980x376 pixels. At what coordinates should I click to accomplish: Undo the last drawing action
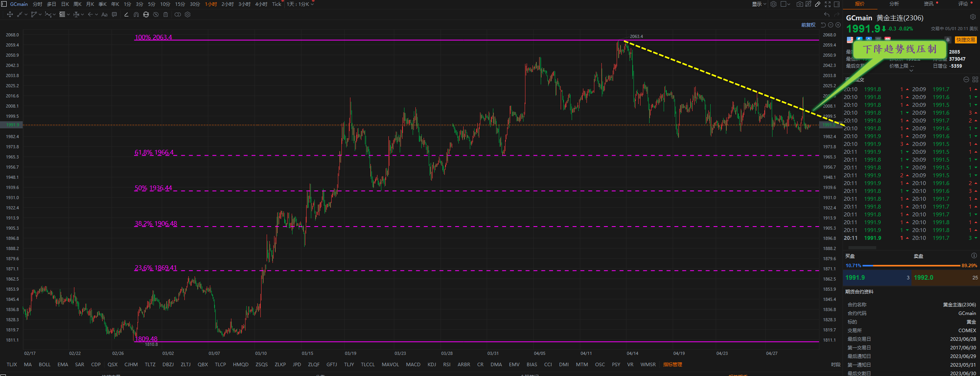click(827, 14)
